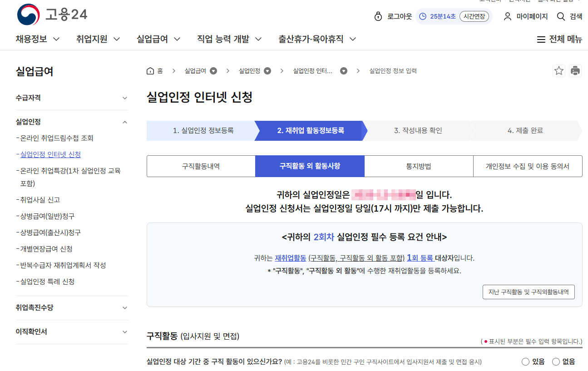This screenshot has height=371, width=588.
Task: Go to step 4. 제출 완료
Action: [525, 131]
